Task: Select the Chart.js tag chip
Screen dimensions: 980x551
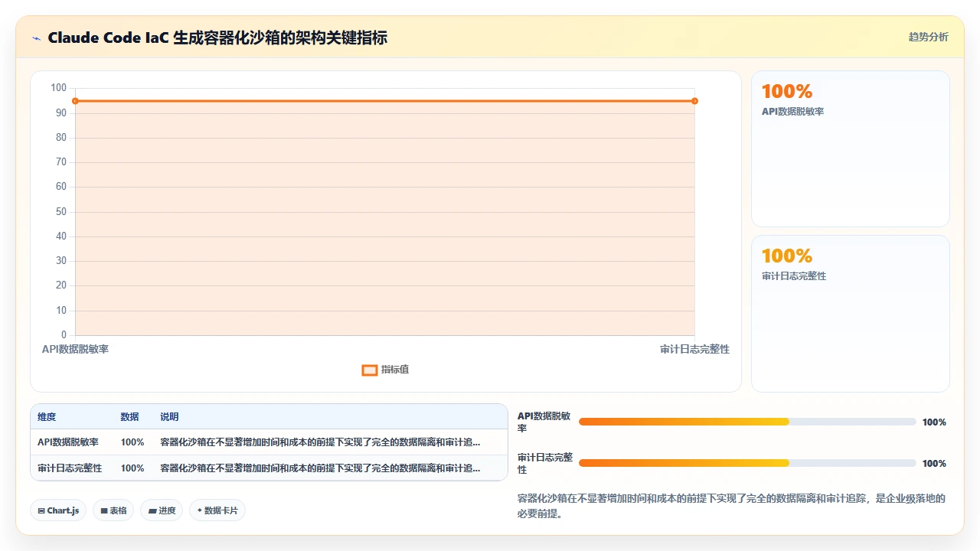Action: click(58, 510)
